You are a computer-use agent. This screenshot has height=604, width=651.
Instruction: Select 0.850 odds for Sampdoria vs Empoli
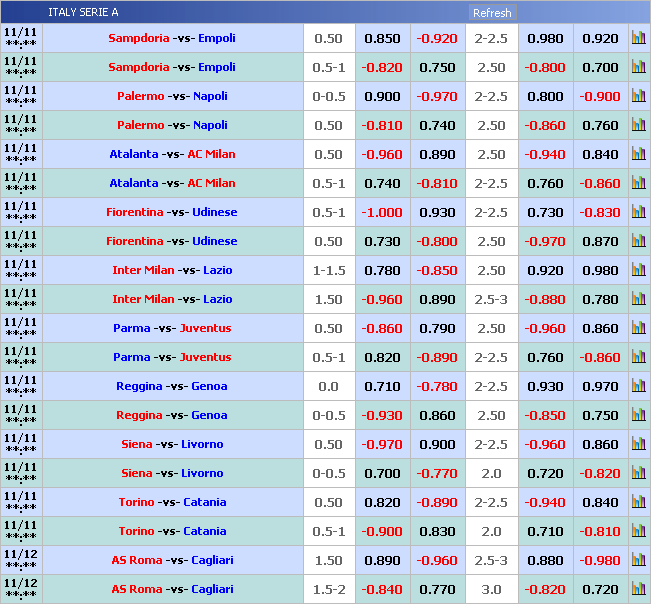pyautogui.click(x=382, y=39)
